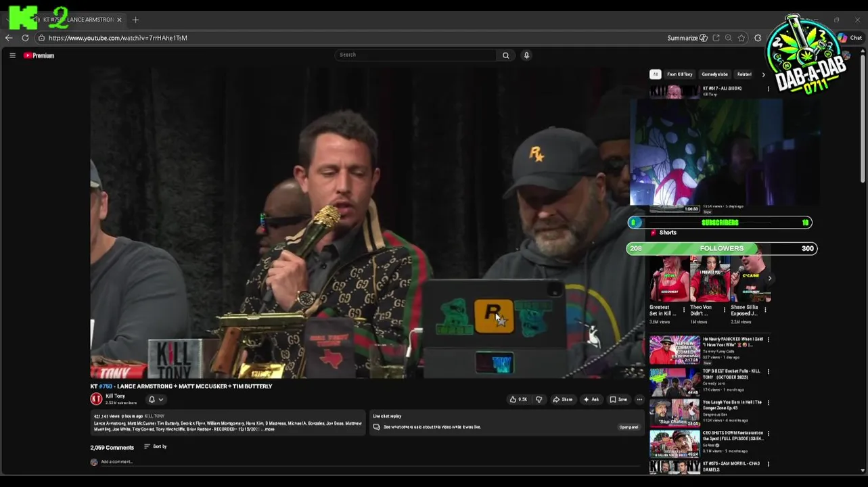
Task: Start voice search with the microphone icon
Action: click(x=526, y=55)
